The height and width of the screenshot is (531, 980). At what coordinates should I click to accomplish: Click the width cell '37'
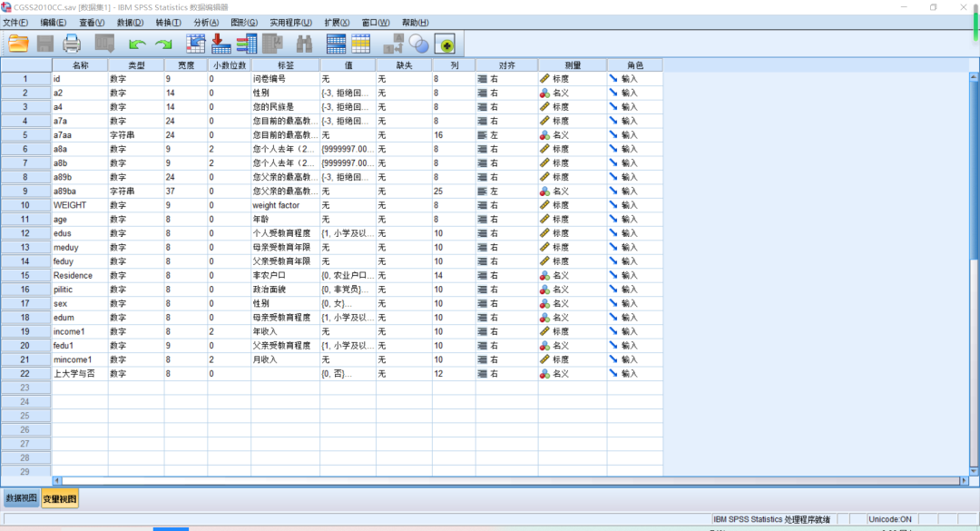(x=186, y=192)
